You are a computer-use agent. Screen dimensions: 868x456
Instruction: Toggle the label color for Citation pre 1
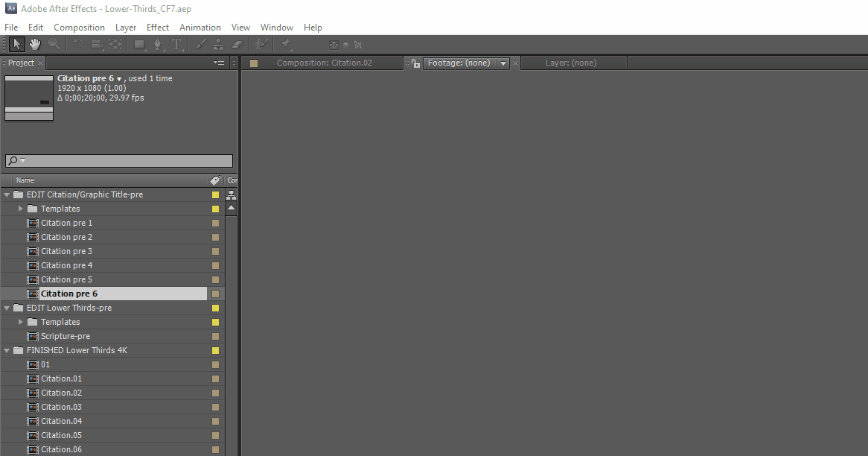215,223
